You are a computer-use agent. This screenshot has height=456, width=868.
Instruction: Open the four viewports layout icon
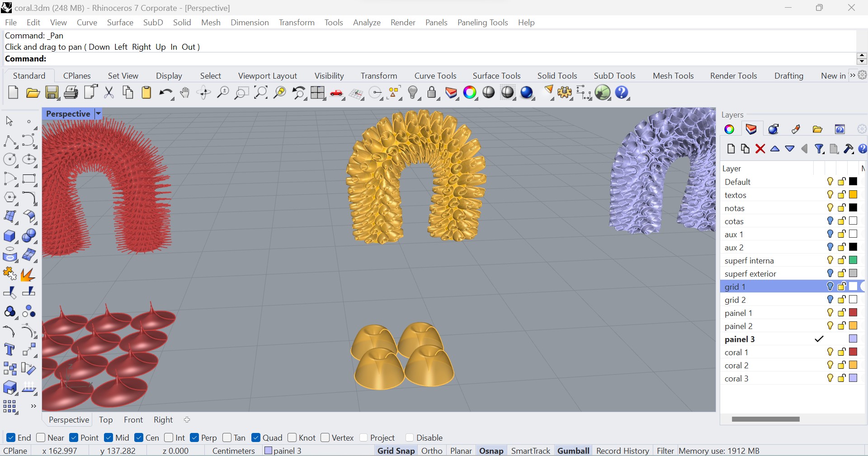(x=318, y=93)
